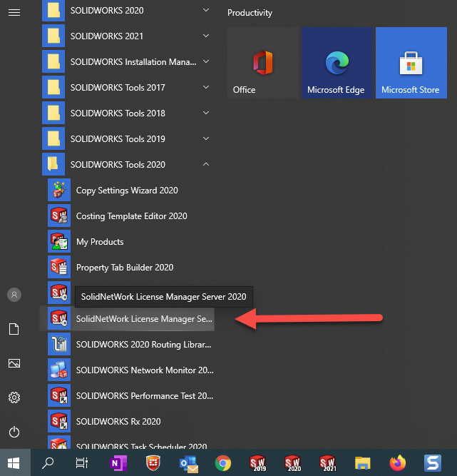Open Copy Settings Wizard 2020
The image size is (457, 476).
coord(127,191)
